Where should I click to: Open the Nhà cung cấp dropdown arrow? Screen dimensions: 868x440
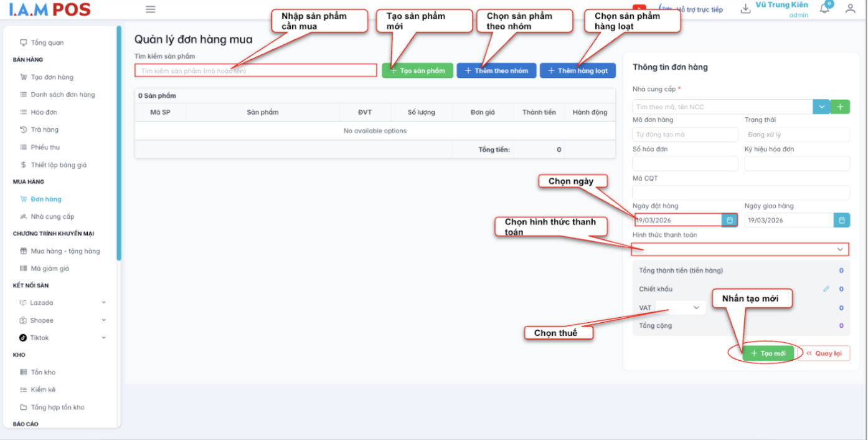pos(821,107)
